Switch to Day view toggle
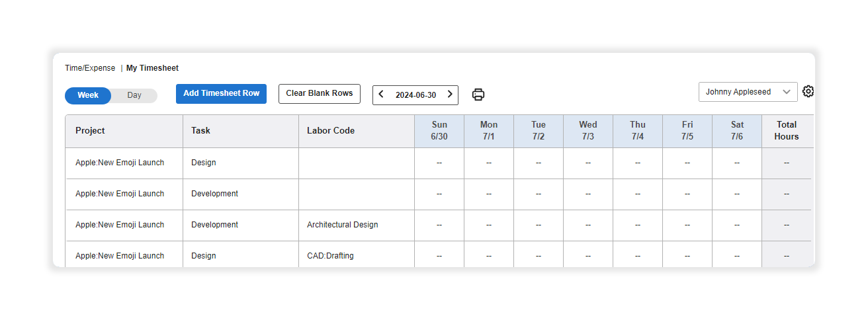 tap(134, 95)
